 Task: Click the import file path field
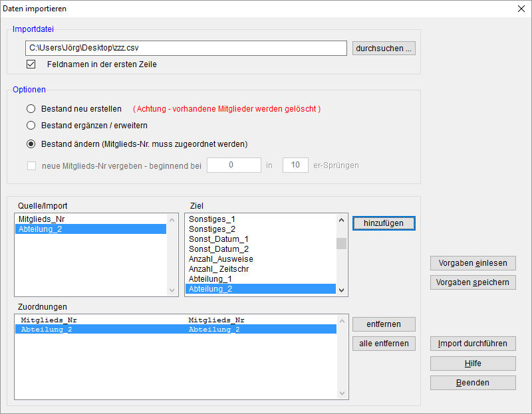tap(186, 49)
